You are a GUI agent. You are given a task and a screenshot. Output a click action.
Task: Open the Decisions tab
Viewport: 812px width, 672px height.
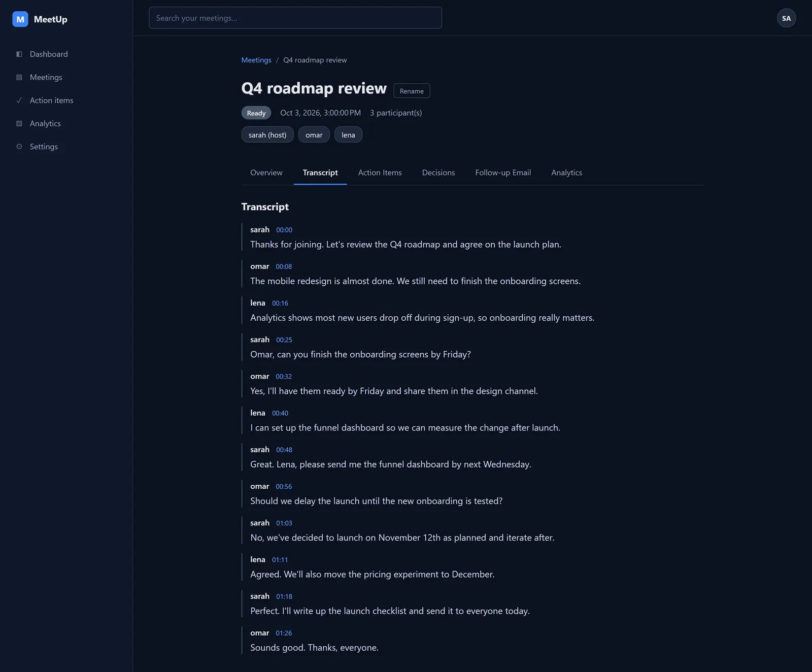pyautogui.click(x=438, y=173)
